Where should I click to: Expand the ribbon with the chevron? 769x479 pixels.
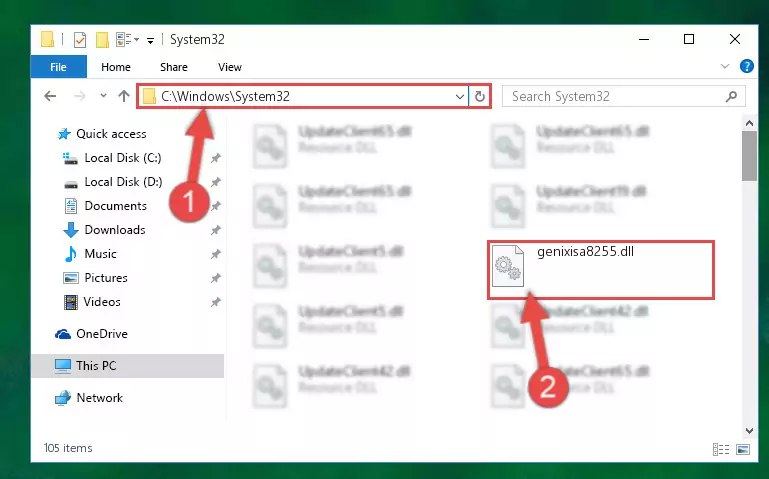click(x=725, y=66)
